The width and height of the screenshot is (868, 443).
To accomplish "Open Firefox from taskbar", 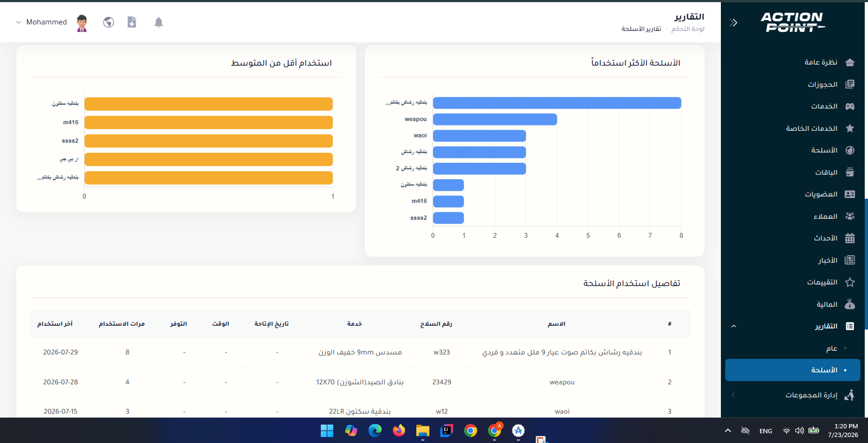I will click(x=399, y=431).
